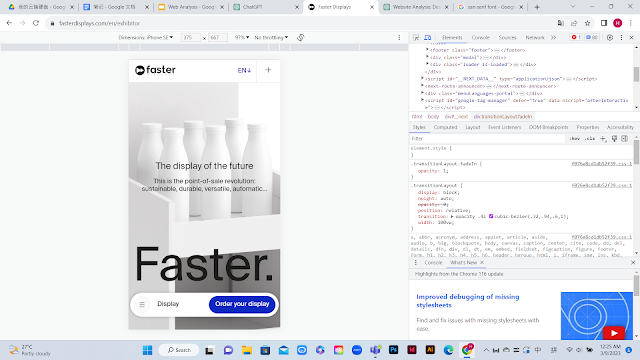
Task: Rotate the device viewport icon
Action: point(301,38)
